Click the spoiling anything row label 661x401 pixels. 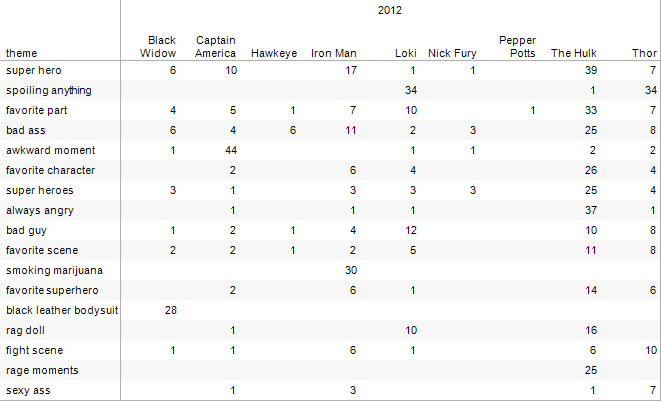click(48, 90)
